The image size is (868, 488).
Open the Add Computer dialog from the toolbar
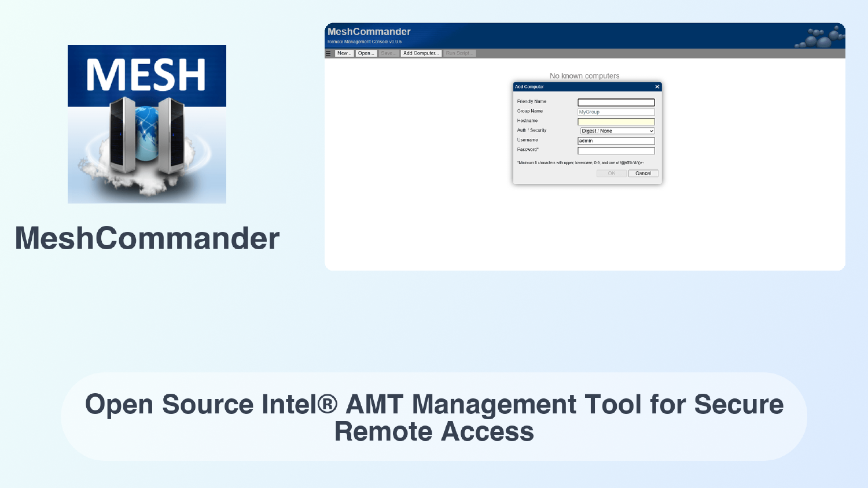(421, 53)
